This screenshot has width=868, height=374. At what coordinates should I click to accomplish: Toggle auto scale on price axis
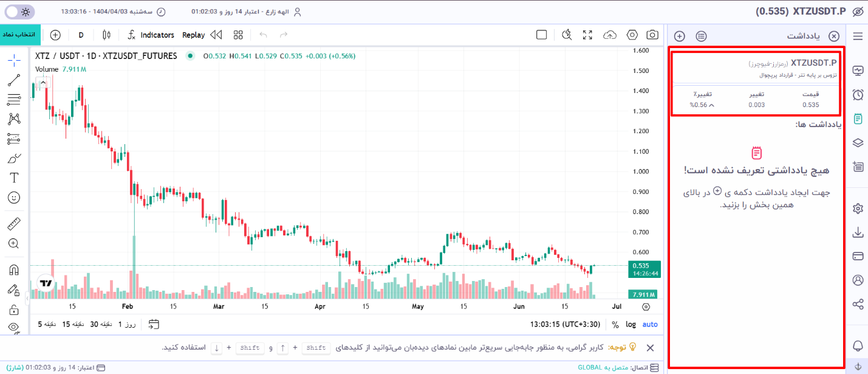coord(650,324)
